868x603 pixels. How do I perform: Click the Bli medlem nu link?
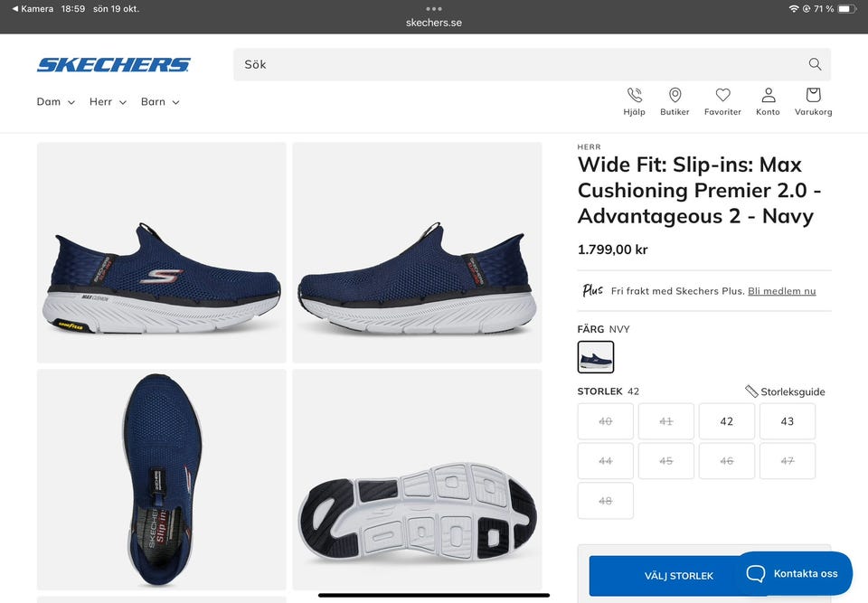tap(781, 291)
